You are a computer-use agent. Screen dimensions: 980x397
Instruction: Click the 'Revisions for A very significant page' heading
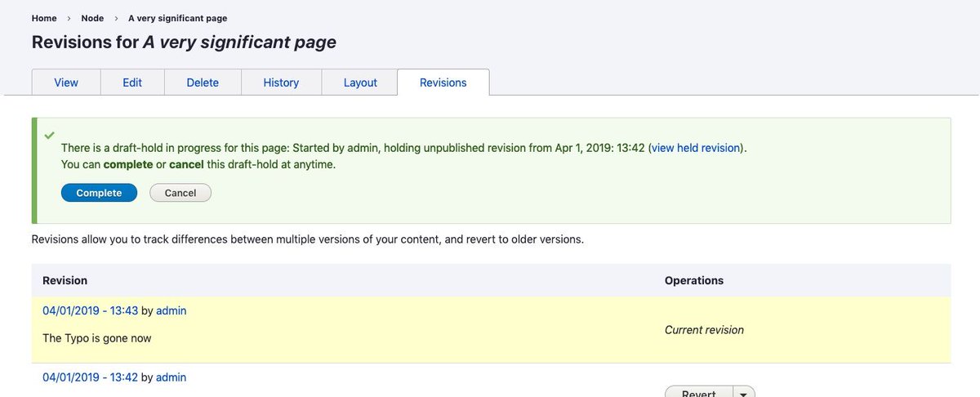(184, 42)
